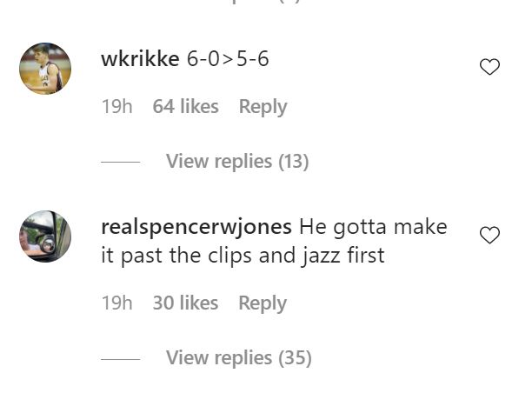Image resolution: width=532 pixels, height=393 pixels.
Task: Like wkrikke's comment with the heart icon
Action: (489, 67)
